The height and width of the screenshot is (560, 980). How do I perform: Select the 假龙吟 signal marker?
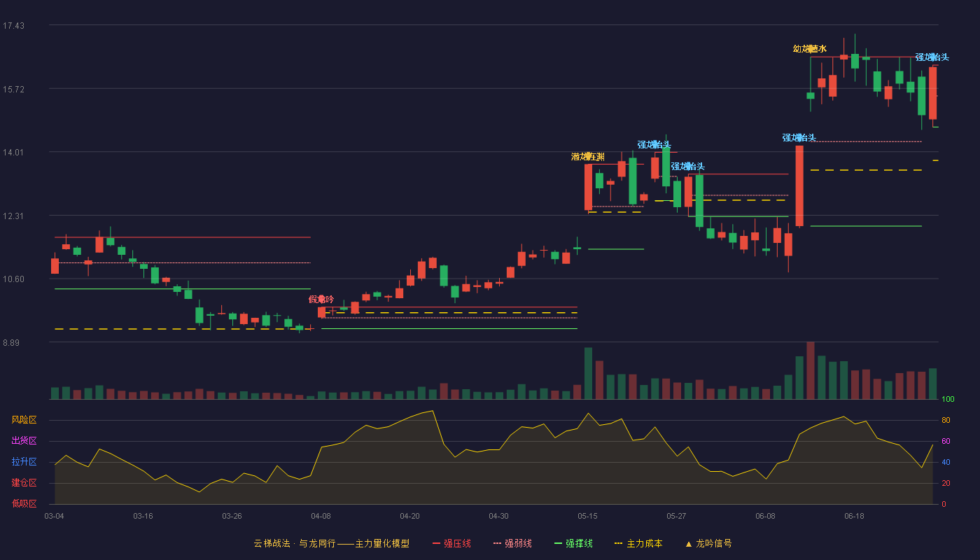tap(321, 299)
